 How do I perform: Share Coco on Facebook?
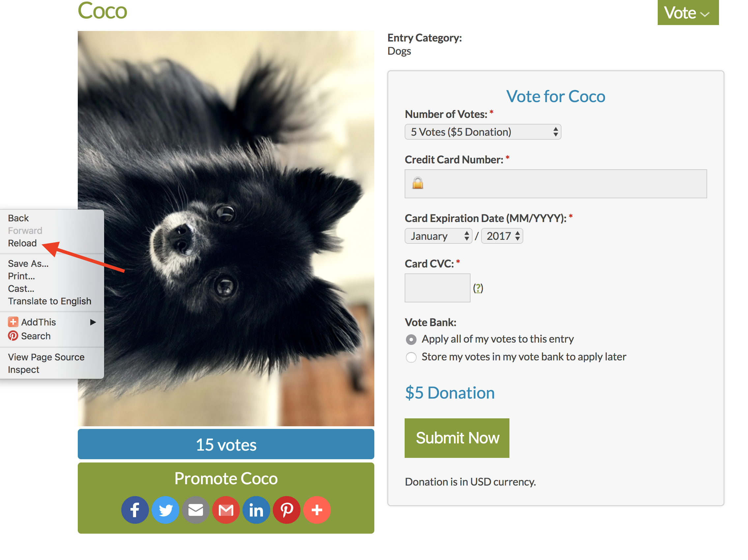(134, 510)
